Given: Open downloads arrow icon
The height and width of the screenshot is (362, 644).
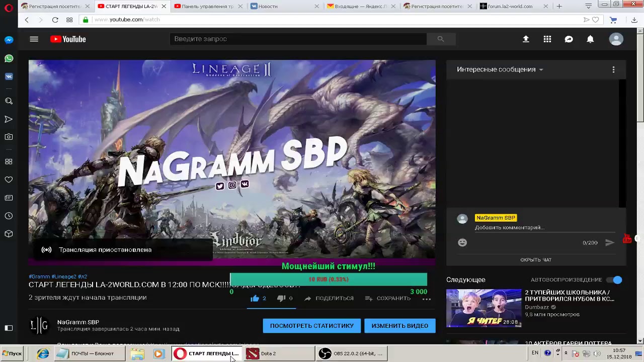Looking at the screenshot, I should [x=634, y=20].
